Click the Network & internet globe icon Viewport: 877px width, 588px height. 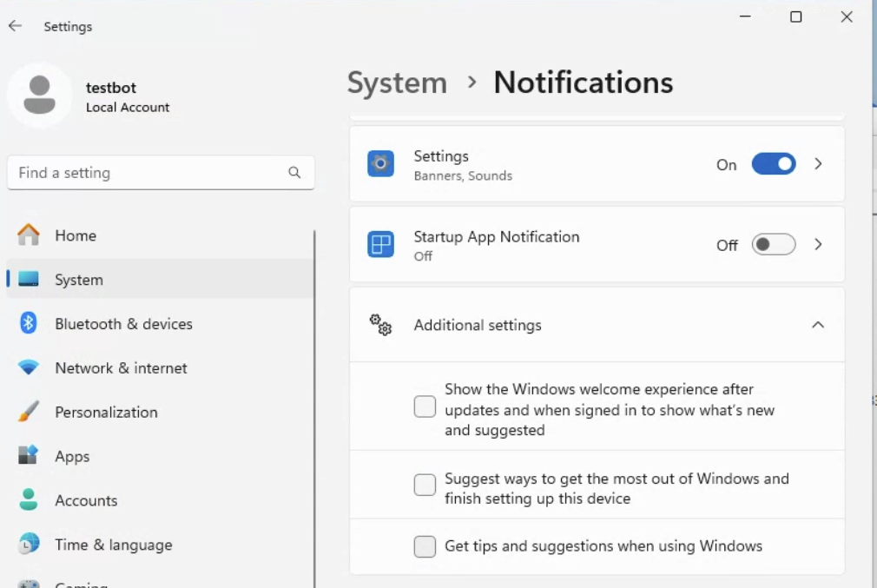point(29,367)
